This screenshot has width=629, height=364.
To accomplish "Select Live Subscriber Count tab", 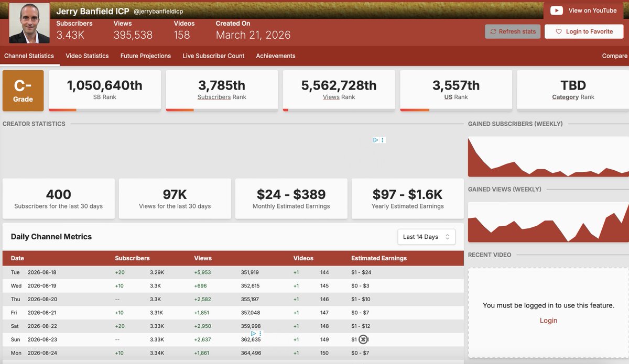I will click(x=213, y=56).
